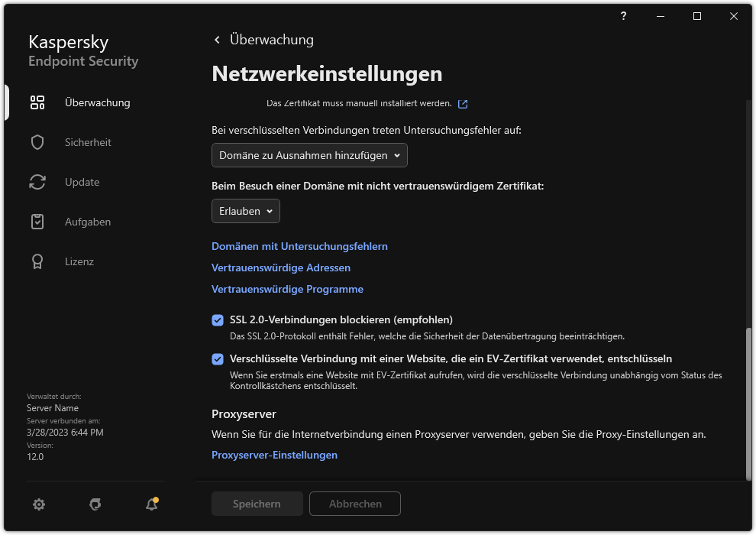Open Proxyserver-Einstellungen
This screenshot has height=535, width=756.
[x=274, y=455]
